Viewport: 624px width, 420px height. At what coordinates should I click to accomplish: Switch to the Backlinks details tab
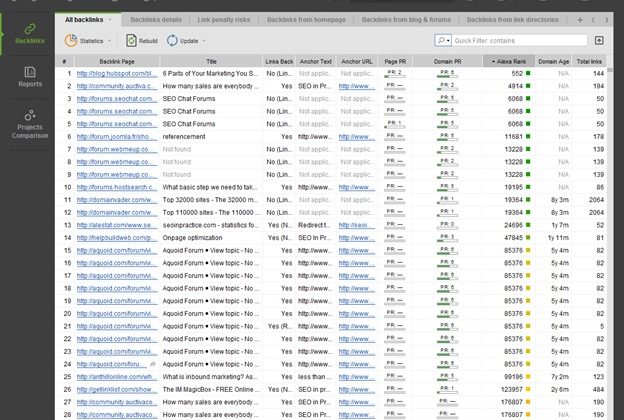(x=156, y=20)
